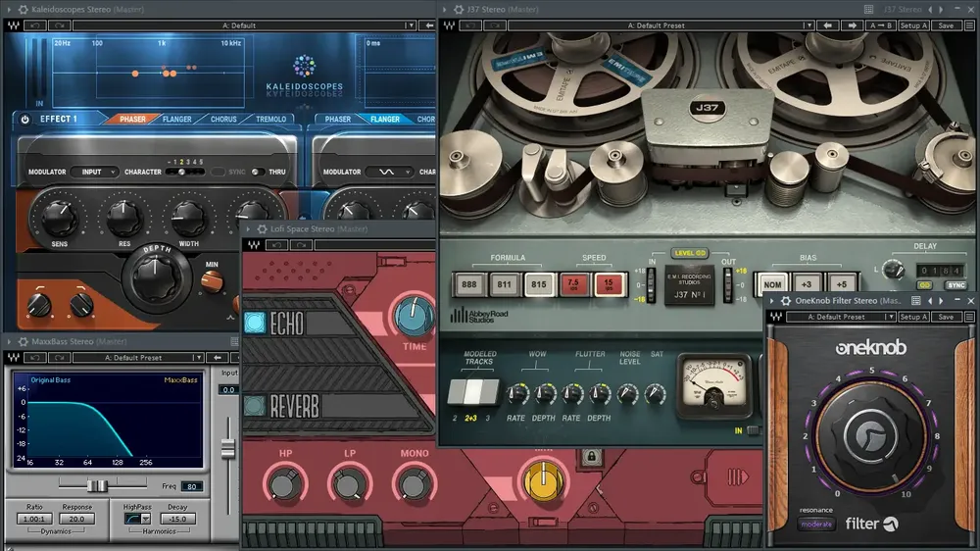980x551 pixels.
Task: Set J37 bias to +3
Action: [x=807, y=284]
